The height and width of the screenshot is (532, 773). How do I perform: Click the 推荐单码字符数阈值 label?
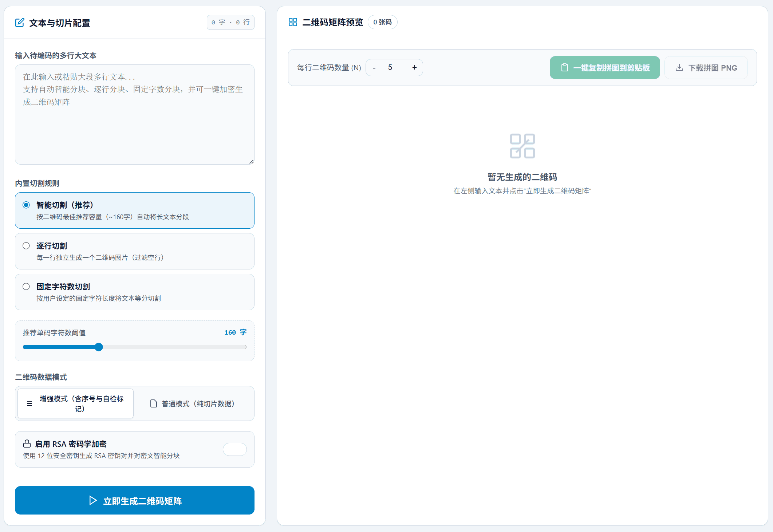[54, 333]
